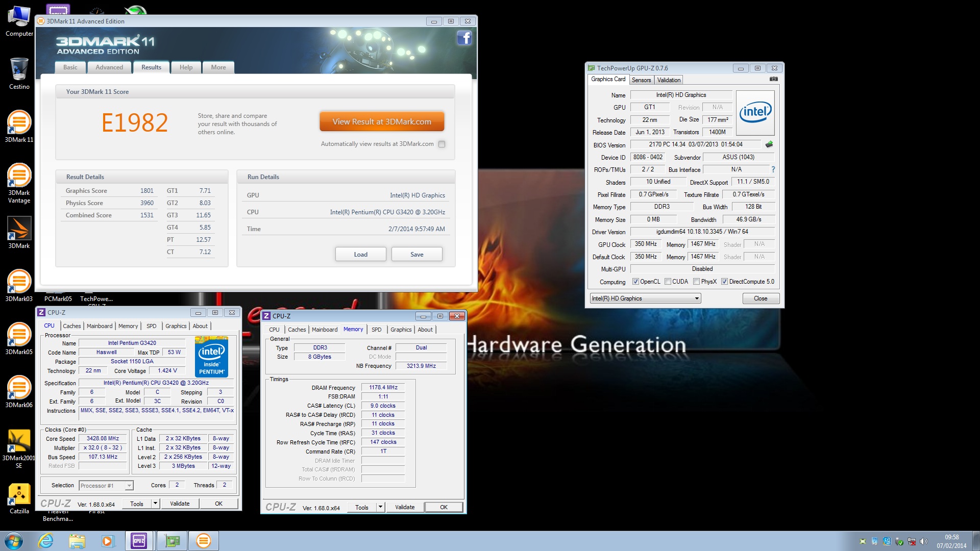
Task: Expand the Tools arrow in the CPU-Z processor window
Action: point(155,504)
